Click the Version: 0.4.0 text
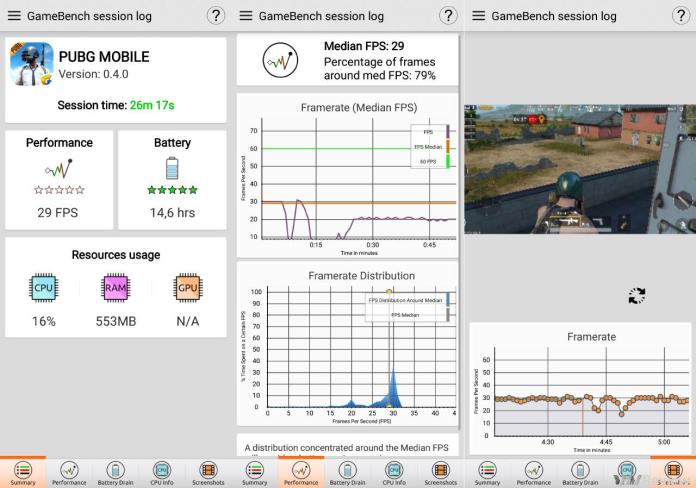Image resolution: width=696 pixels, height=488 pixels. click(x=93, y=74)
